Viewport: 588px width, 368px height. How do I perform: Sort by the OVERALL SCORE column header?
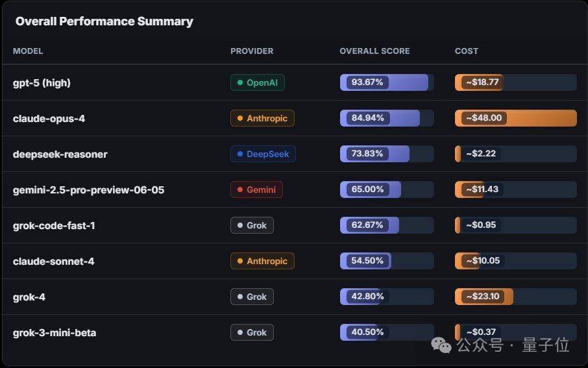374,51
